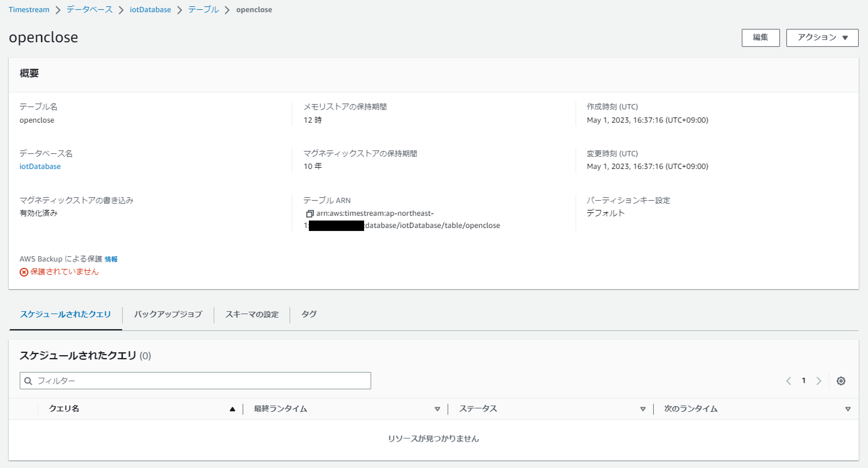Screen dimensions: 868x468
Task: Go to previous page arrow
Action: point(789,381)
